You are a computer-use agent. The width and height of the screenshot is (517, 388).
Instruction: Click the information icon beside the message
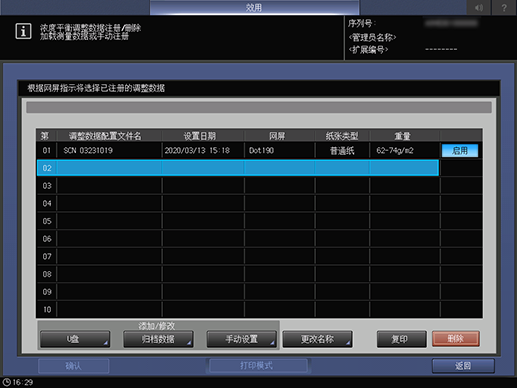pyautogui.click(x=23, y=31)
